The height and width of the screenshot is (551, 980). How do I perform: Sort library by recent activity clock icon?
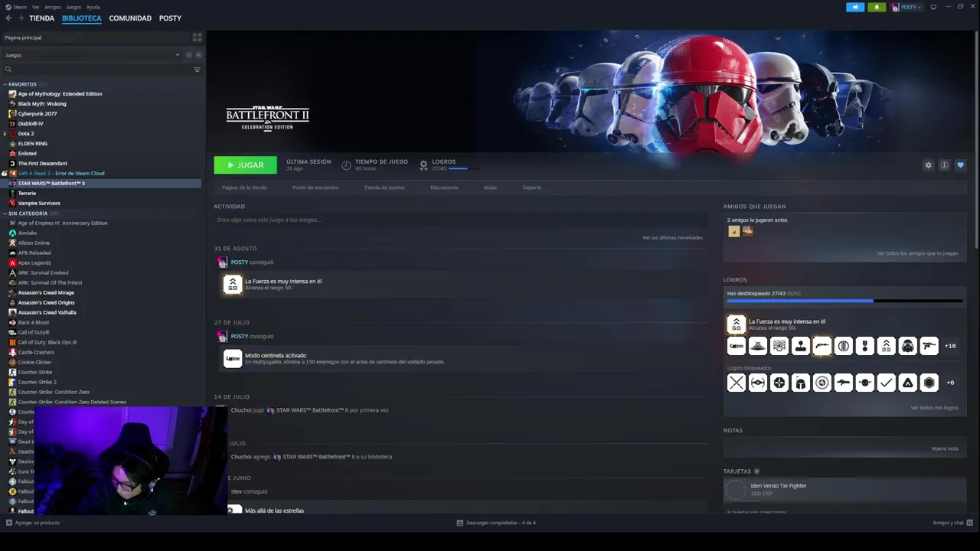tap(188, 55)
